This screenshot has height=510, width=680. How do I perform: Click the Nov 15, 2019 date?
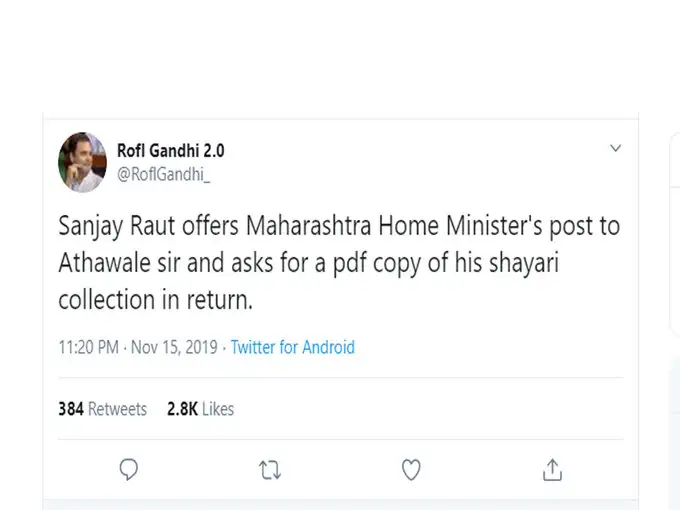(x=175, y=348)
